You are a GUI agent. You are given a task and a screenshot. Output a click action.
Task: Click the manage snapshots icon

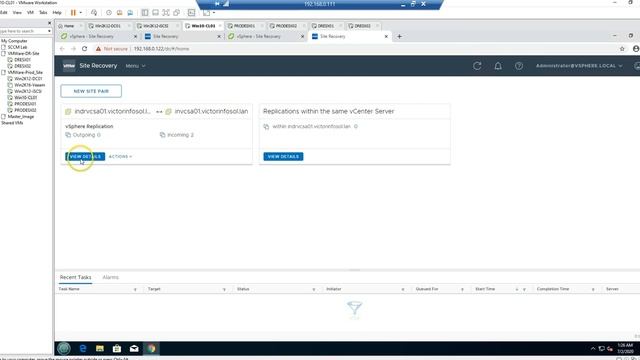click(130, 13)
